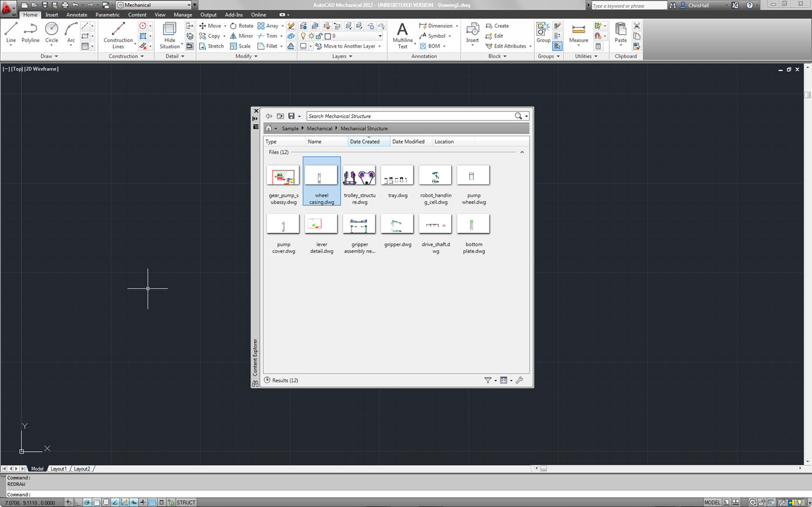Switch to the Parametric ribbon tab
Image resolution: width=812 pixels, height=507 pixels.
coord(107,15)
